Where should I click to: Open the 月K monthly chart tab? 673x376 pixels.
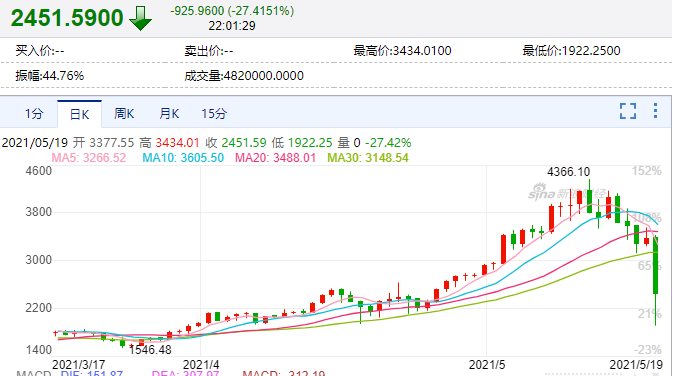coord(169,114)
